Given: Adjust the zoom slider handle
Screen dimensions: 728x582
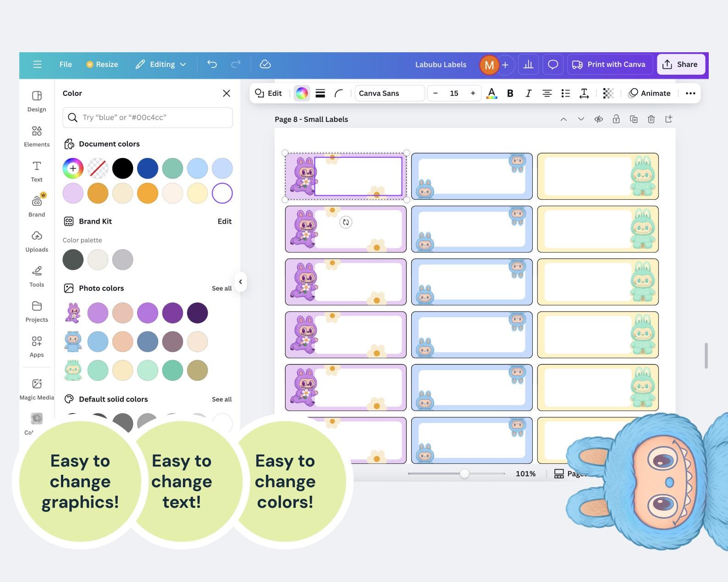Looking at the screenshot, I should (x=464, y=473).
